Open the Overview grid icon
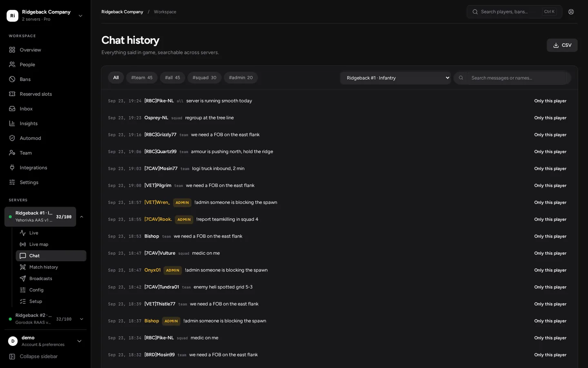The height and width of the screenshot is (368, 588). coord(12,50)
